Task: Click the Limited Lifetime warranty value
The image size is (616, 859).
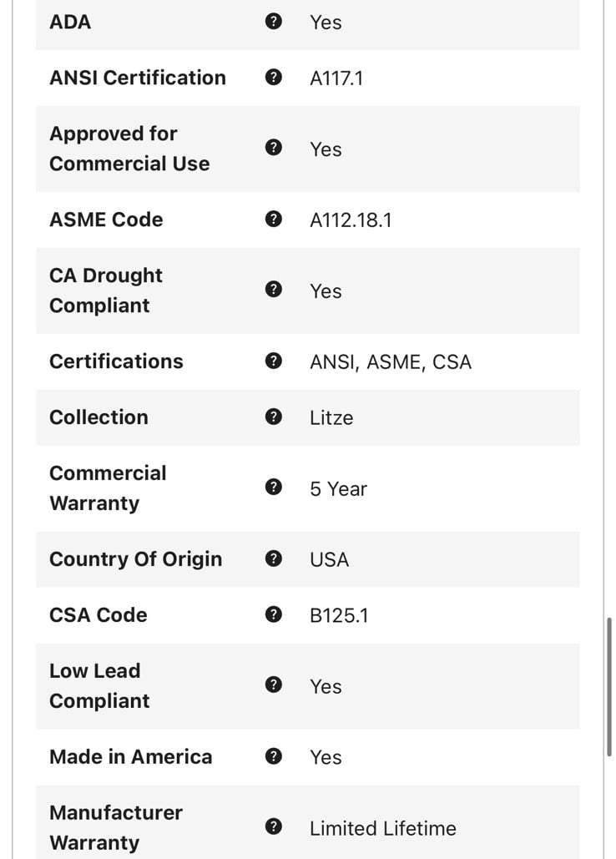Action: pyautogui.click(x=383, y=828)
